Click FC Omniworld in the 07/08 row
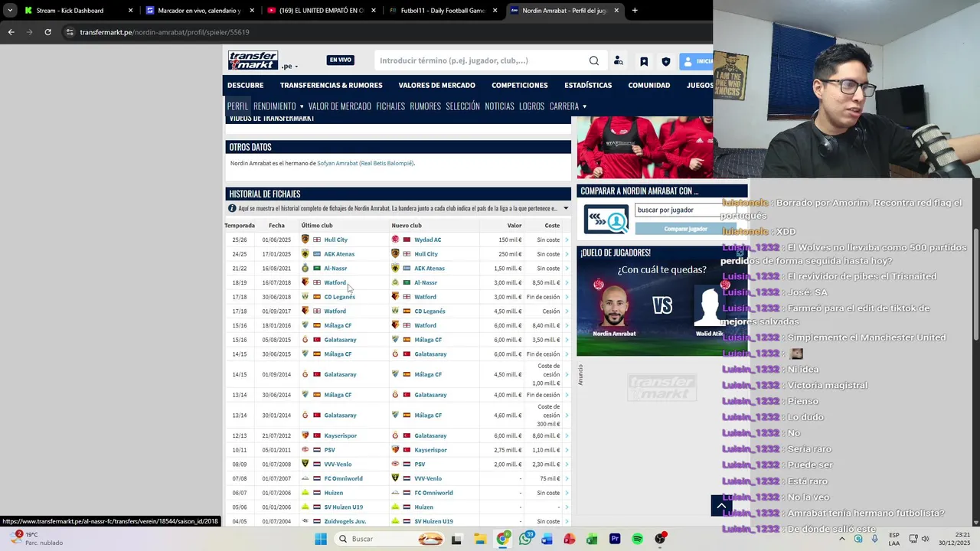 (343, 478)
